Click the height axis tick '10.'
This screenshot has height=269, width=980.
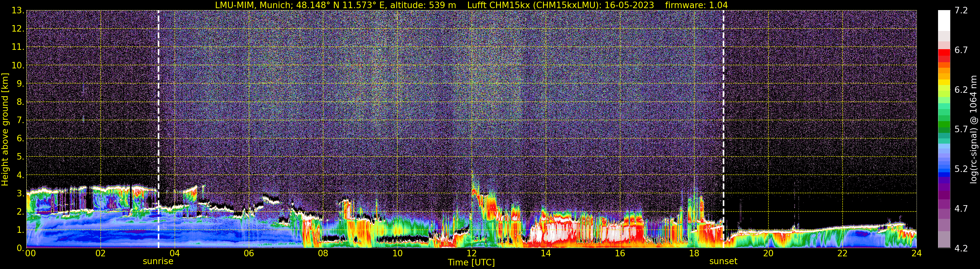click(x=18, y=65)
